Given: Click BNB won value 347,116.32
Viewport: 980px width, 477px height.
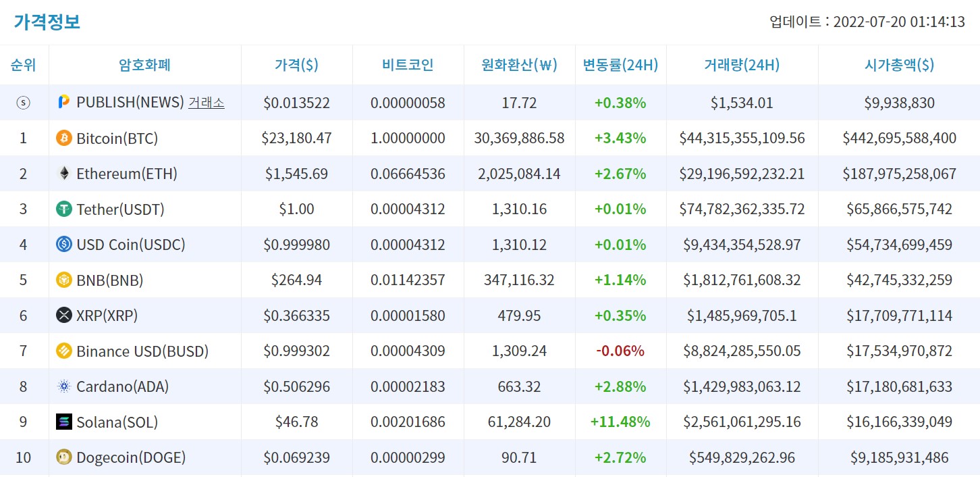Looking at the screenshot, I should pos(519,280).
